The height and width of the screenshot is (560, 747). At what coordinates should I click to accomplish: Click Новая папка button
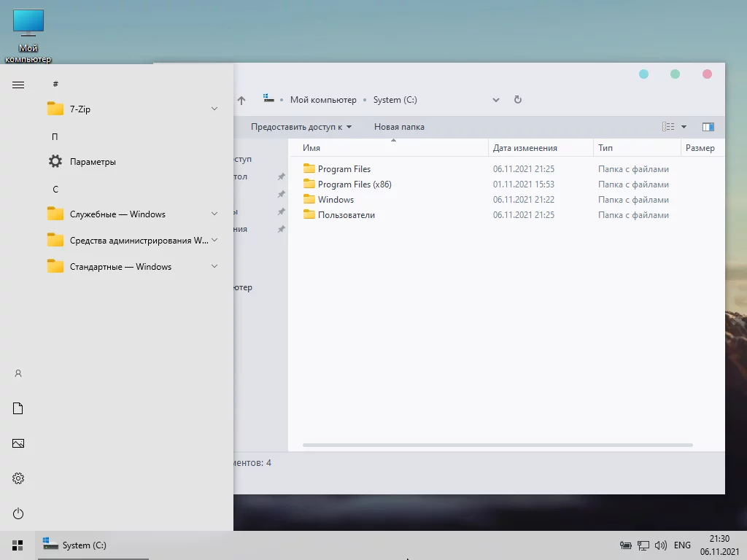(x=399, y=127)
